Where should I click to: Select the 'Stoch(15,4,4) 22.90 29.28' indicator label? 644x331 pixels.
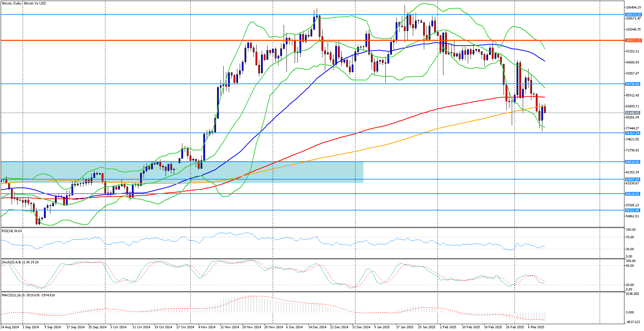point(20,262)
